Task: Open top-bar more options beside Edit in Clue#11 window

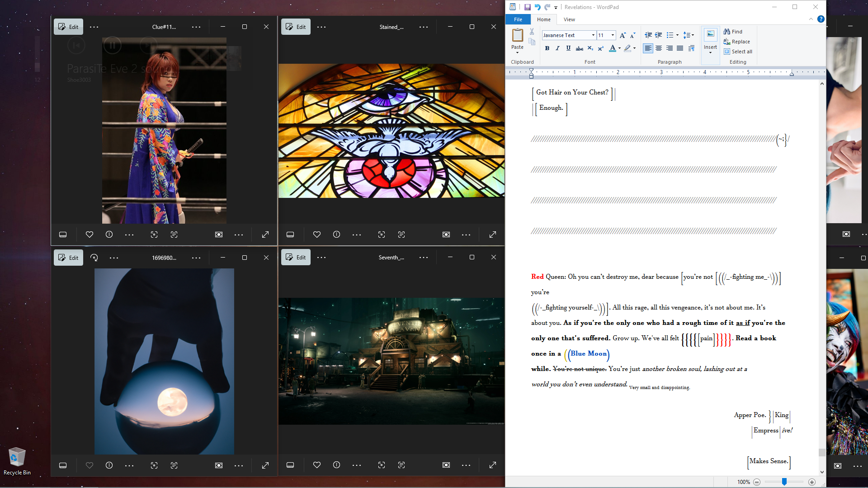Action: 94,27
